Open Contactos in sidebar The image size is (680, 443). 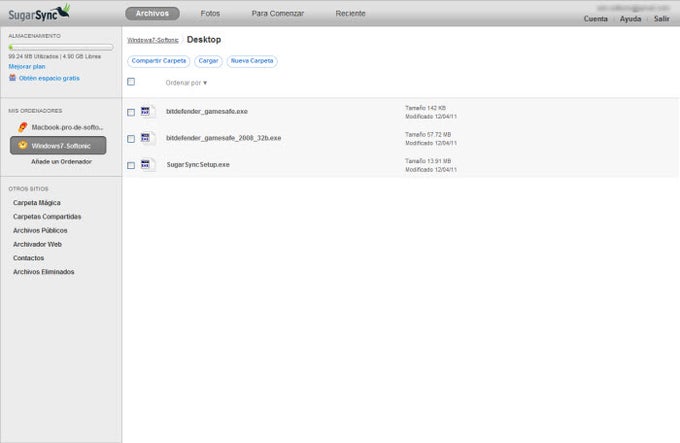[28, 258]
